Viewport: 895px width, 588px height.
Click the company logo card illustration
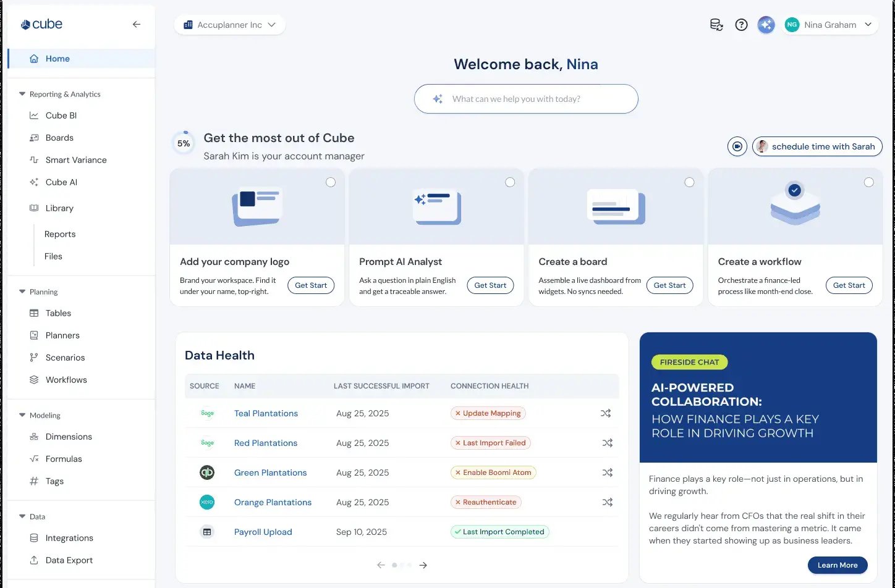point(257,207)
